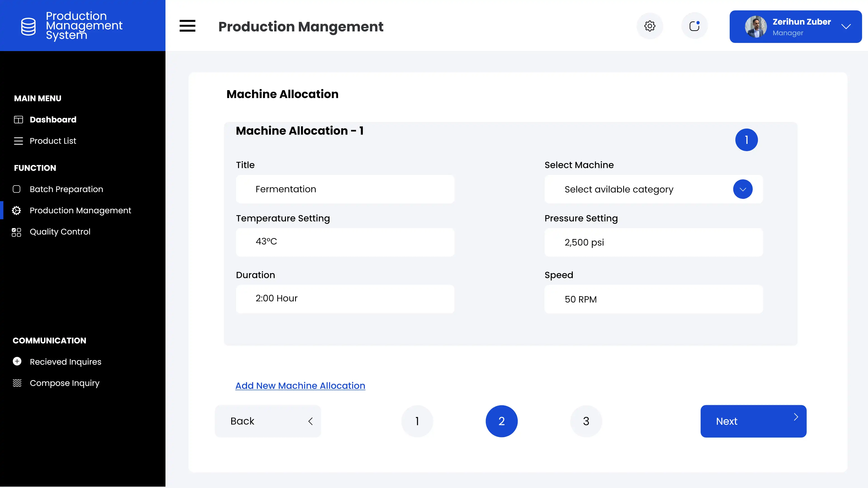Open Product List menu item
The width and height of the screenshot is (868, 488).
coord(53,141)
